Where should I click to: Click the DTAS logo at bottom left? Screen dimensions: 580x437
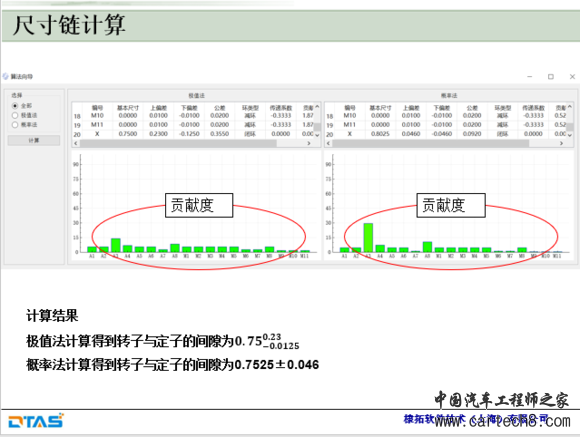[36, 421]
